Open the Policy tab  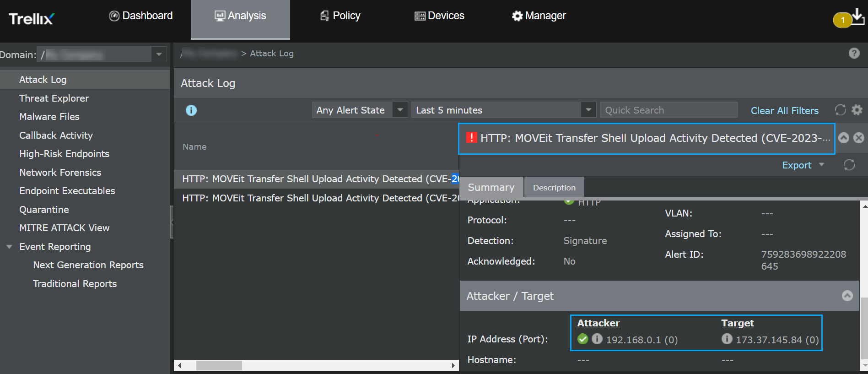point(340,16)
